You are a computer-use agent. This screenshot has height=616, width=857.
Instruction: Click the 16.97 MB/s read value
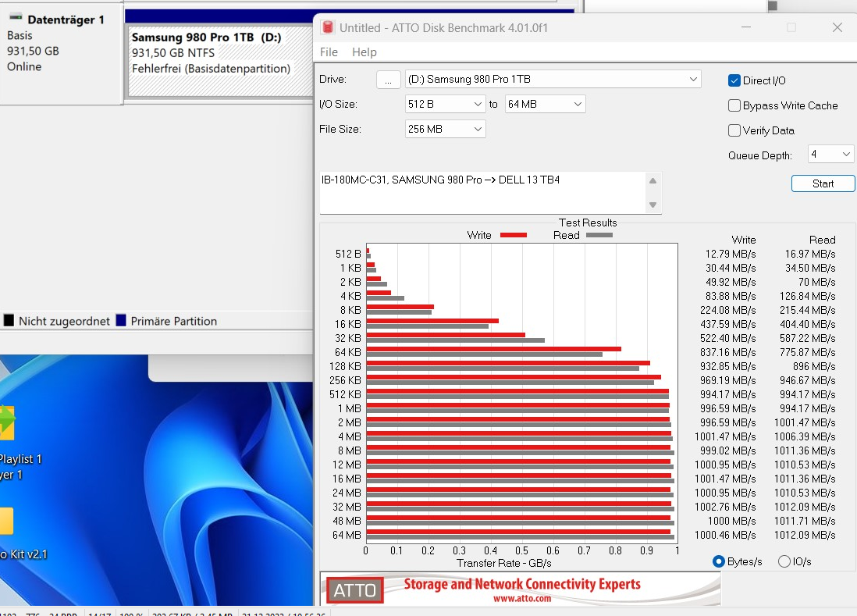tap(810, 255)
